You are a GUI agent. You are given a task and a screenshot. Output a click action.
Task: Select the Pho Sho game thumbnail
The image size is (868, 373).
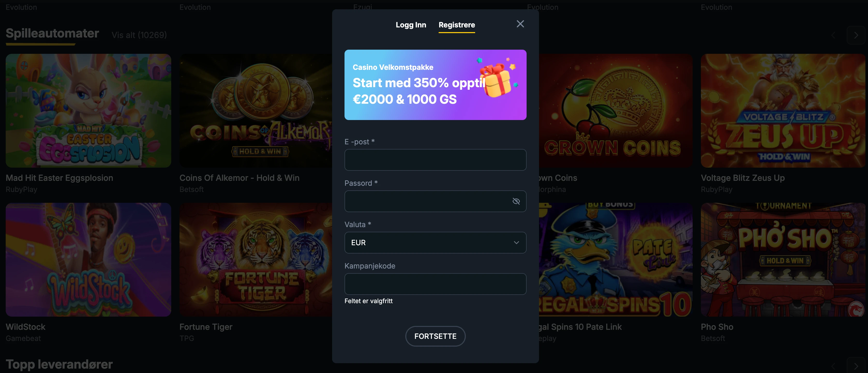783,260
